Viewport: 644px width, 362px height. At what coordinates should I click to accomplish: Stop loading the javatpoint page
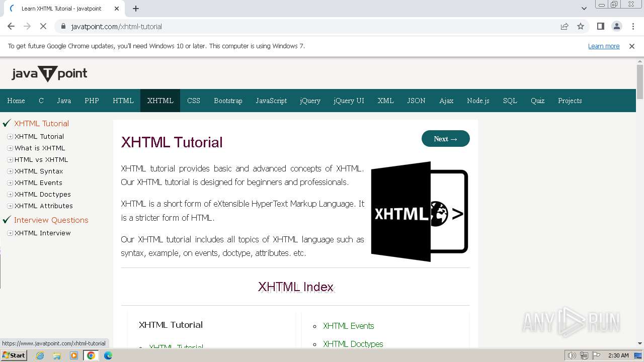click(x=43, y=27)
